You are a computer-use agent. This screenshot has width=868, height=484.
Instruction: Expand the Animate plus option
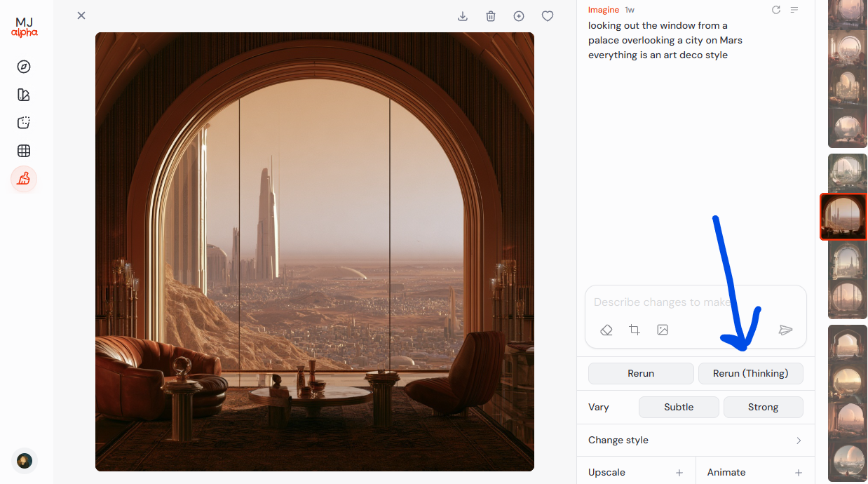click(799, 473)
